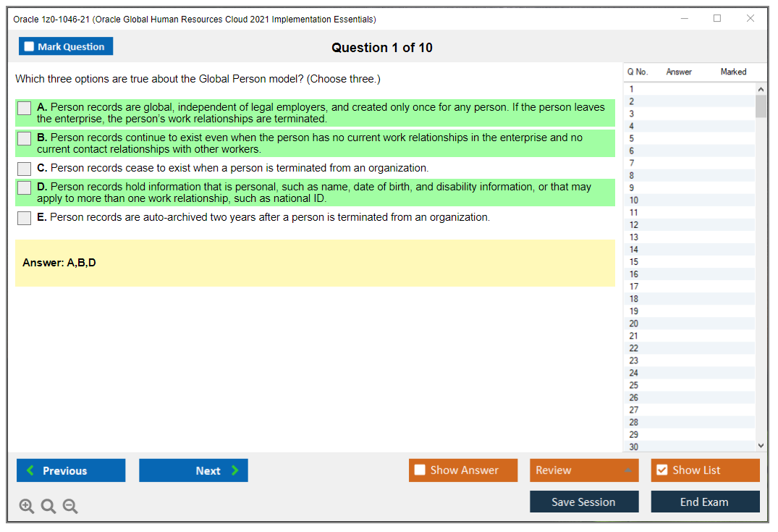Maximize the exam window
The height and width of the screenshot is (532, 778).
click(717, 19)
